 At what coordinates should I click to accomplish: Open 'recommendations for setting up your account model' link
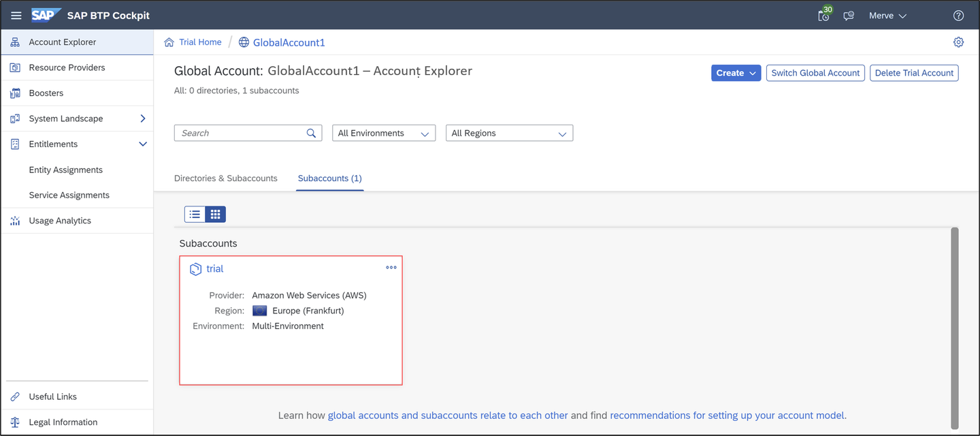(727, 416)
